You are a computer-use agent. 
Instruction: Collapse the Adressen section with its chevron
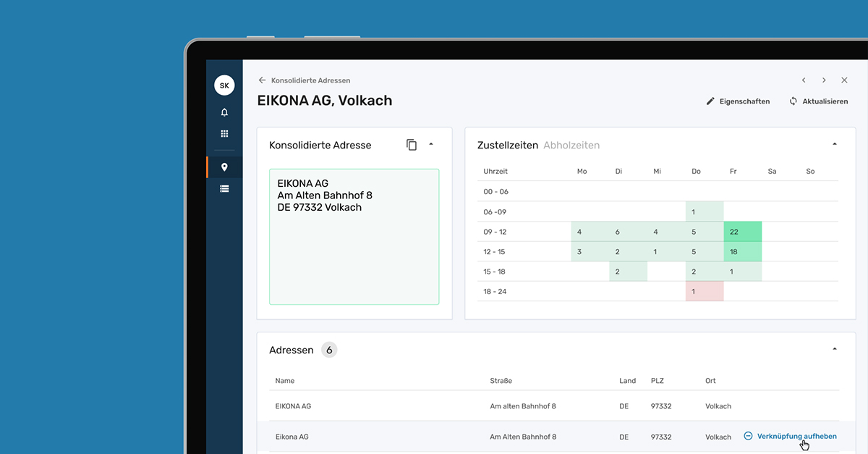click(835, 348)
